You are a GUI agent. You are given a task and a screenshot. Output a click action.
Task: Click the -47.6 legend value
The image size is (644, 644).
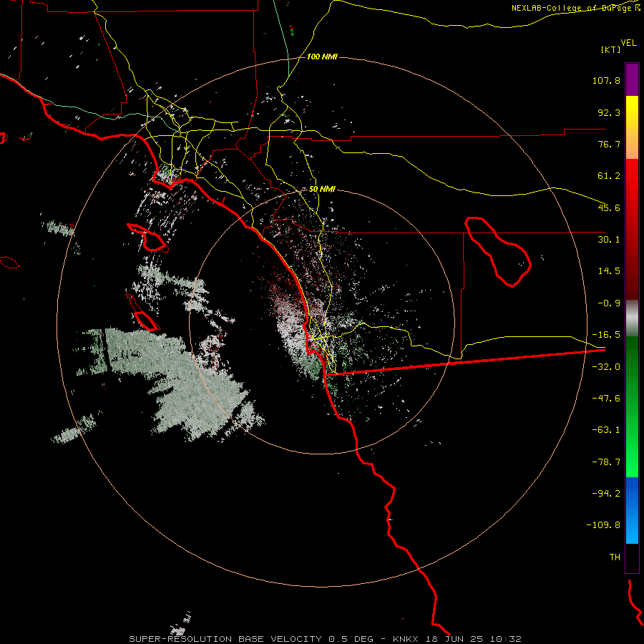pyautogui.click(x=606, y=399)
